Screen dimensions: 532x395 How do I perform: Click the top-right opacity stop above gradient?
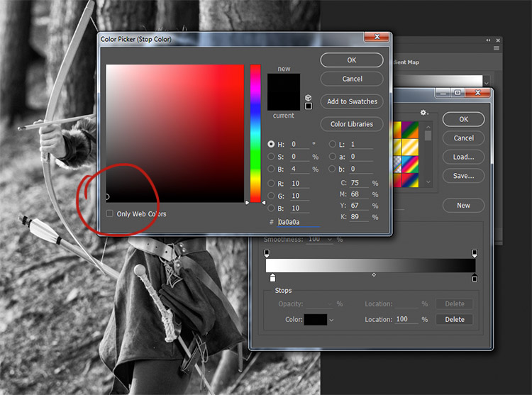(x=475, y=253)
